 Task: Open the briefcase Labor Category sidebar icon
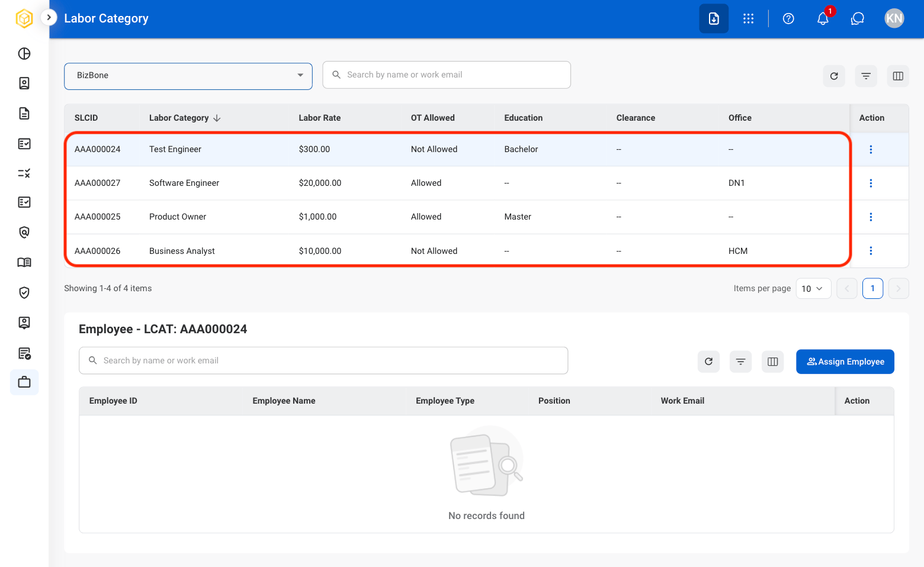24,382
